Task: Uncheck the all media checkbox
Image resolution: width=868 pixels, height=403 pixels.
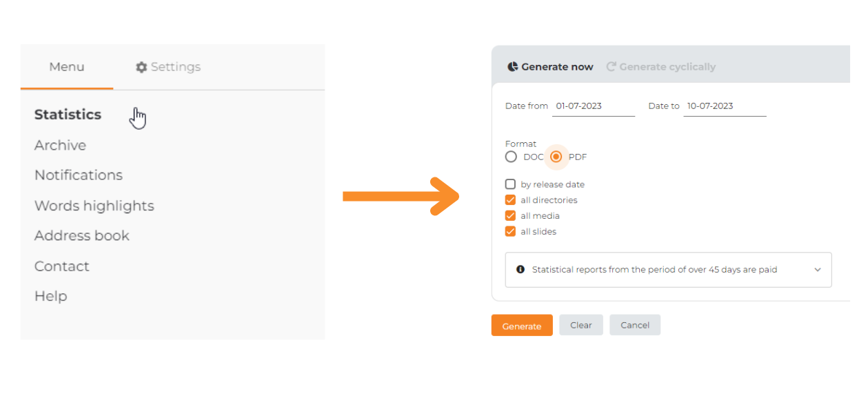Action: pyautogui.click(x=510, y=216)
